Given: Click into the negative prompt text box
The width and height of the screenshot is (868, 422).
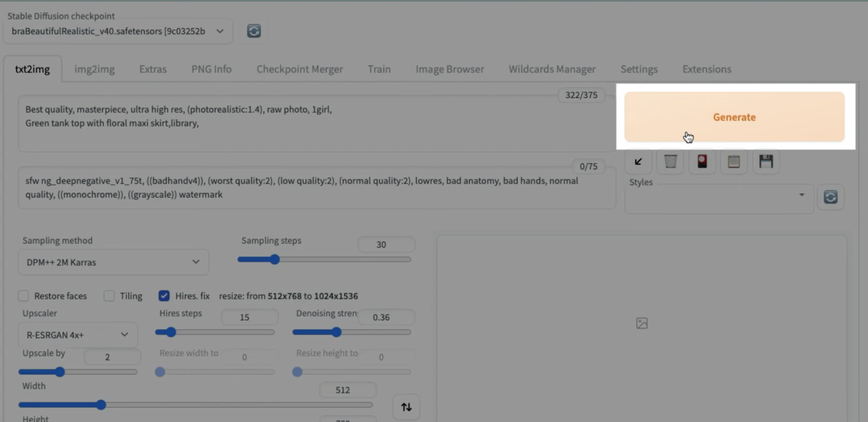Looking at the screenshot, I should point(317,188).
